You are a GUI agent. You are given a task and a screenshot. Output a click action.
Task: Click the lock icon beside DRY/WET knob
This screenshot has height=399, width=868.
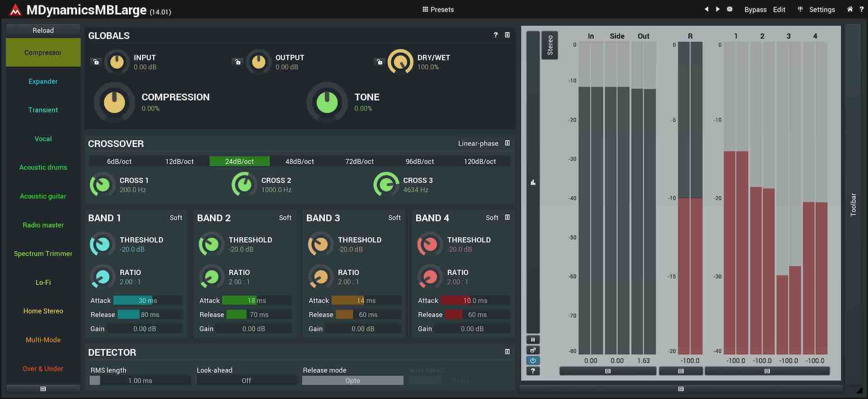[x=379, y=62]
